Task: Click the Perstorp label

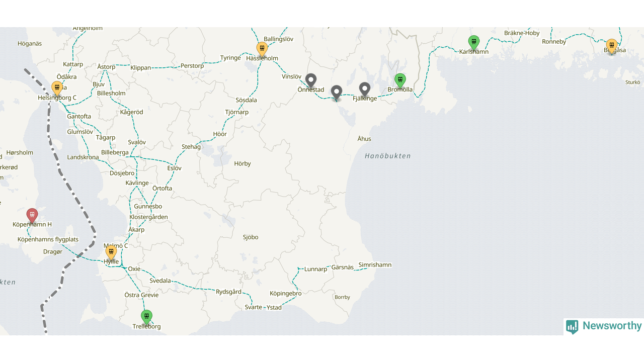Action: [x=192, y=66]
